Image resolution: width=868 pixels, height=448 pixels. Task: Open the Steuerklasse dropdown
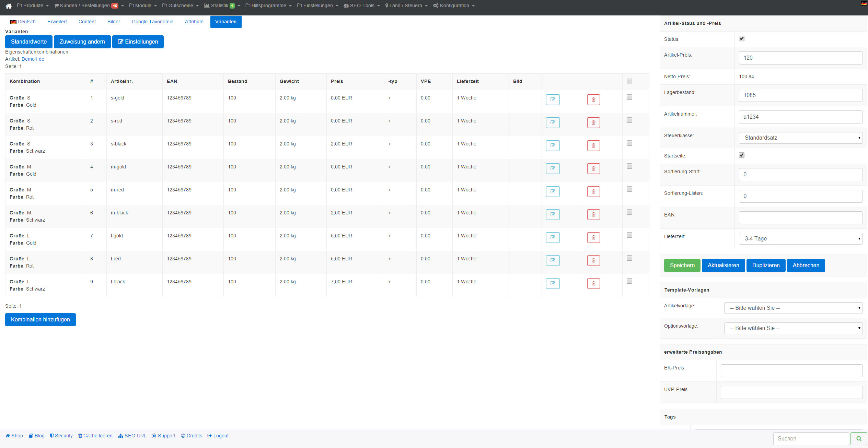tap(800, 138)
